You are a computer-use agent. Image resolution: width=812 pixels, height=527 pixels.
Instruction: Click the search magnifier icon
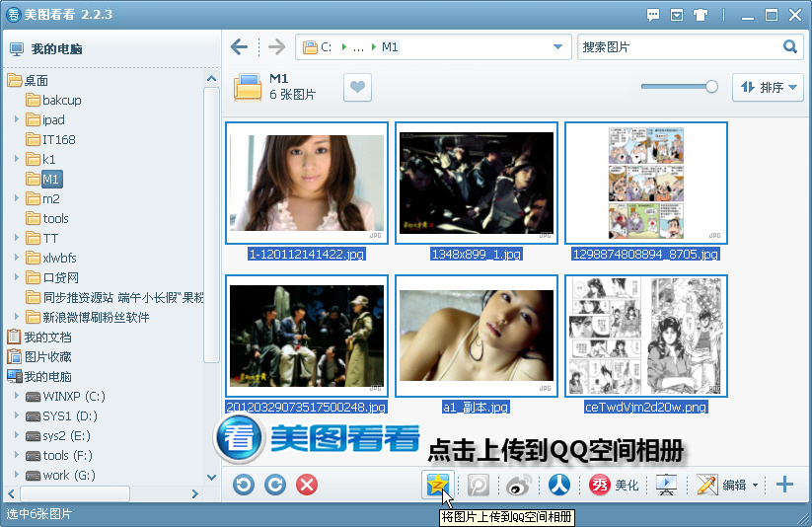[789, 46]
